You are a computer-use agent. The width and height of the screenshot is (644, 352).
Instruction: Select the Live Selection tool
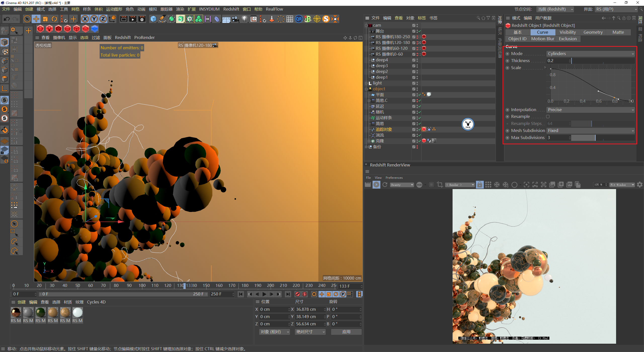27,19
